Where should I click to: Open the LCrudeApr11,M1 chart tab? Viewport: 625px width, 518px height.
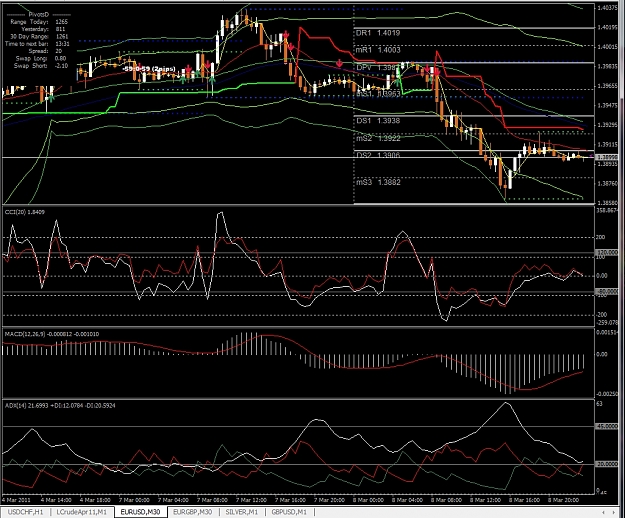tap(82, 512)
